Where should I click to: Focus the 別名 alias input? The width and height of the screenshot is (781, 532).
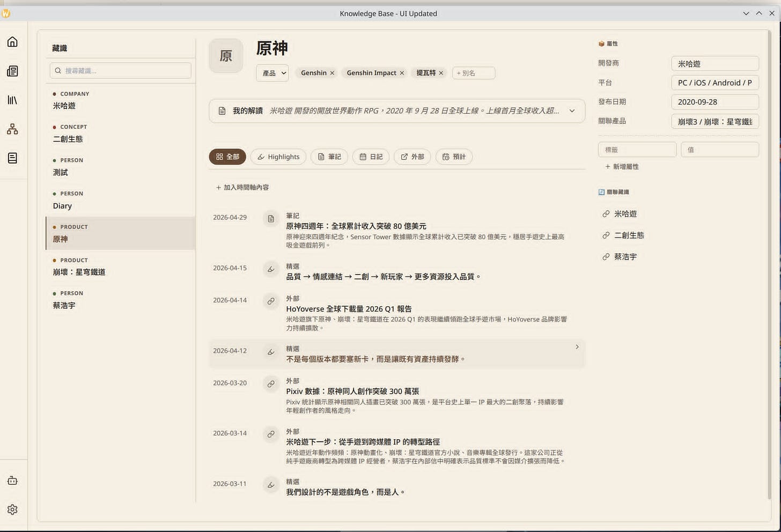473,73
